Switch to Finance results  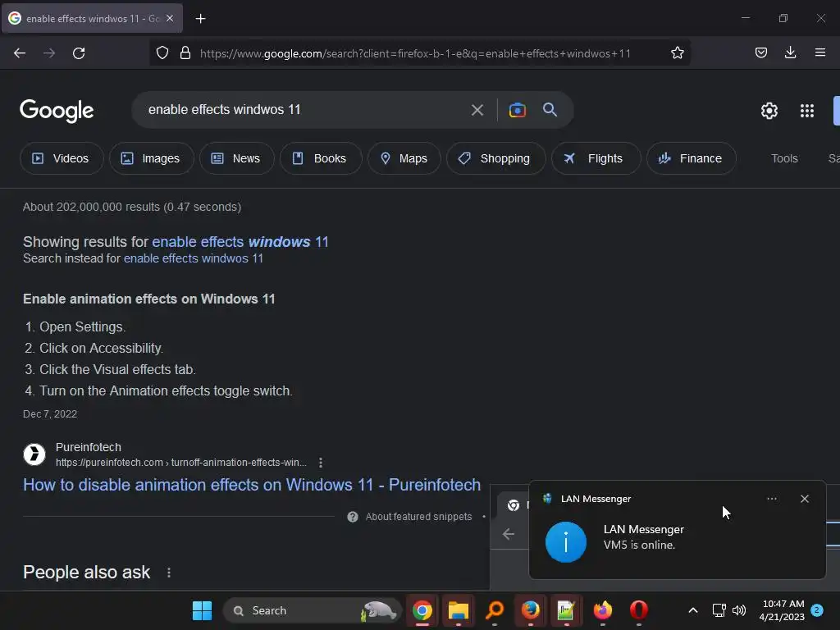(x=691, y=158)
